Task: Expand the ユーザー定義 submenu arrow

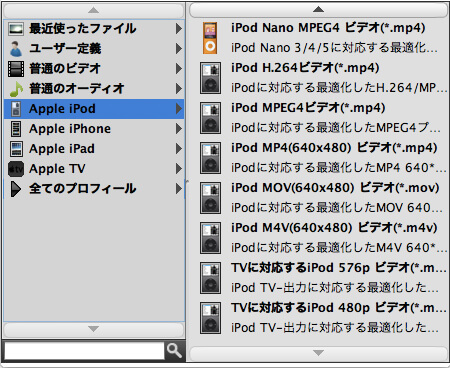Action: coord(179,49)
